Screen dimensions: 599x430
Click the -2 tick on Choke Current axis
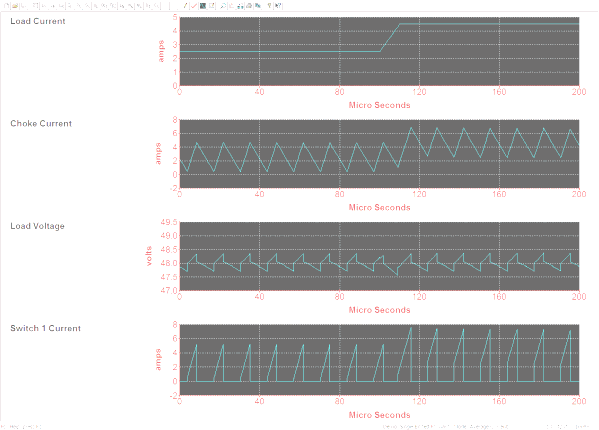pos(174,188)
